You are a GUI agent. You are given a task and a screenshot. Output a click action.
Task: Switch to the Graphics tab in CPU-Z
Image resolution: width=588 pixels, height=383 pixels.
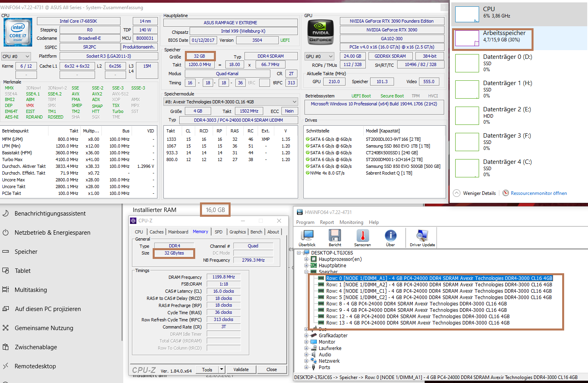point(238,232)
